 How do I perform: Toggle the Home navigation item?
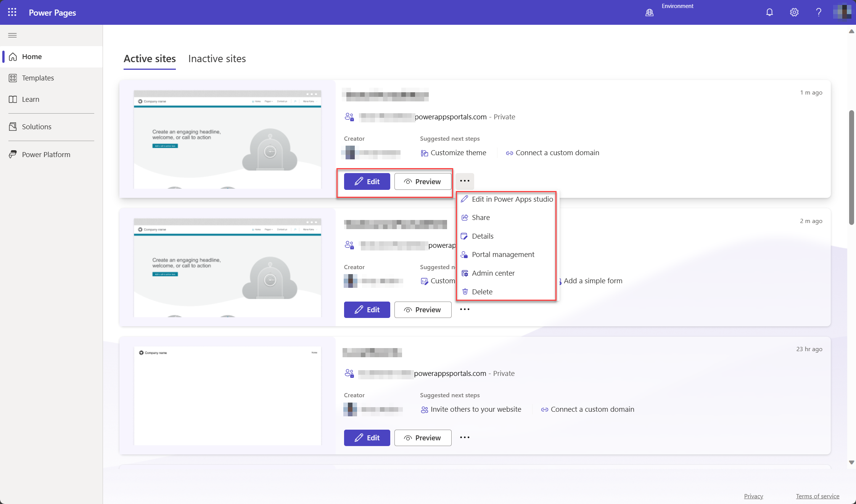[32, 56]
